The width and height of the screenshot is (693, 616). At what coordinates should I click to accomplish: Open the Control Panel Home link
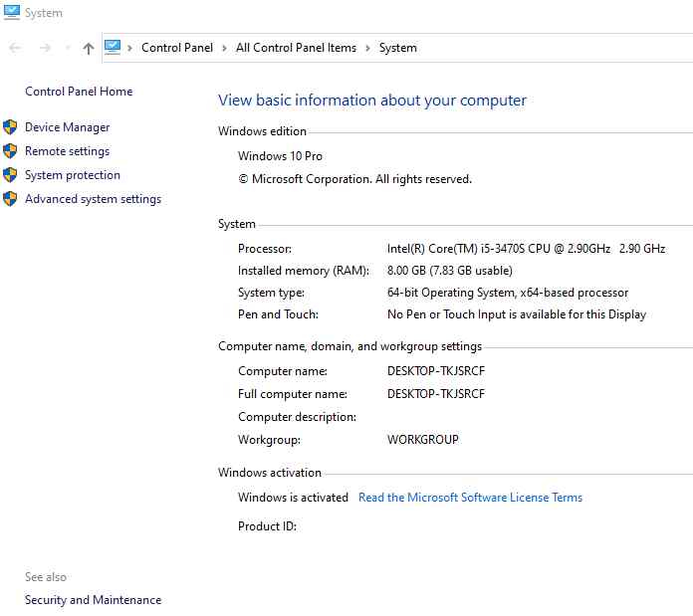(x=79, y=92)
